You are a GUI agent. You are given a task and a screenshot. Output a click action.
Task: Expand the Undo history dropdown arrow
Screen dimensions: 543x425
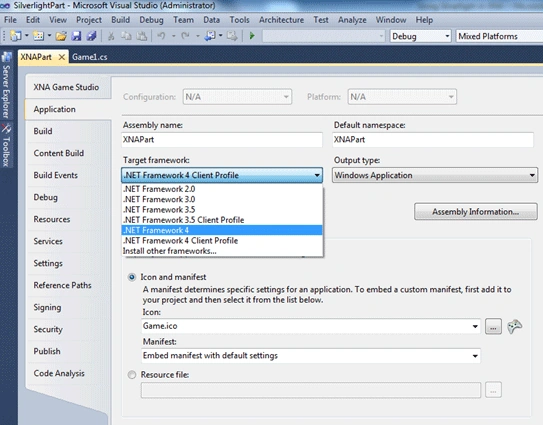click(173, 36)
